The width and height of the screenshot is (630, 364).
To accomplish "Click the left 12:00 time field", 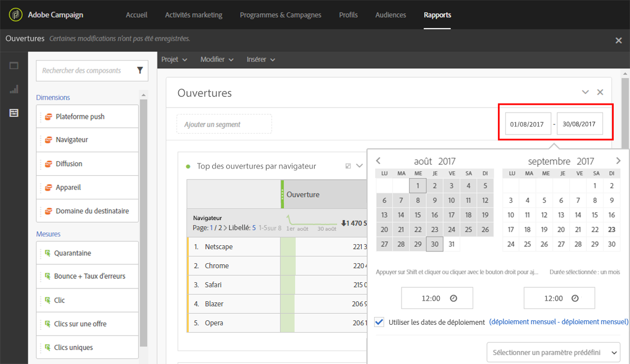I will 437,298.
